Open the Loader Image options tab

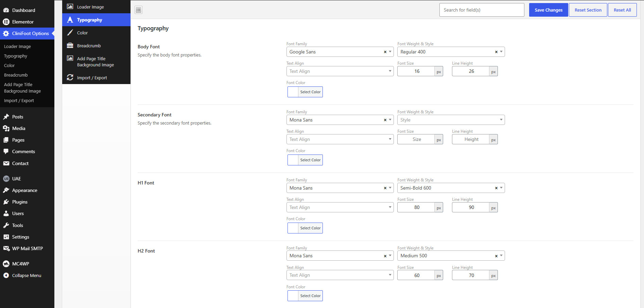96,7
